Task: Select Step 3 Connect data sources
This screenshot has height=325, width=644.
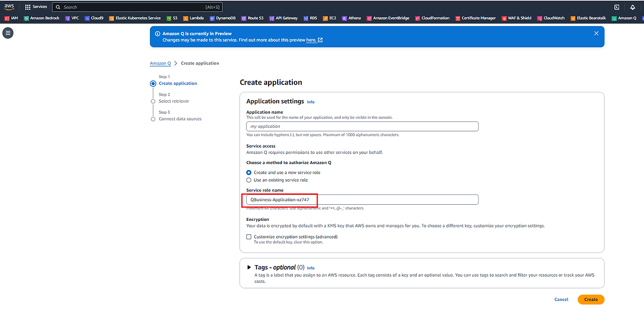Action: click(180, 119)
